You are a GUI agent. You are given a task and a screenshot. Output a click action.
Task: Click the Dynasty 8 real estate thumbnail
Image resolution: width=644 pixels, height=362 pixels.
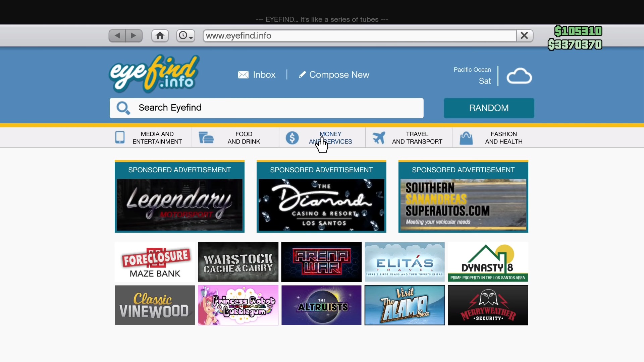(x=487, y=261)
